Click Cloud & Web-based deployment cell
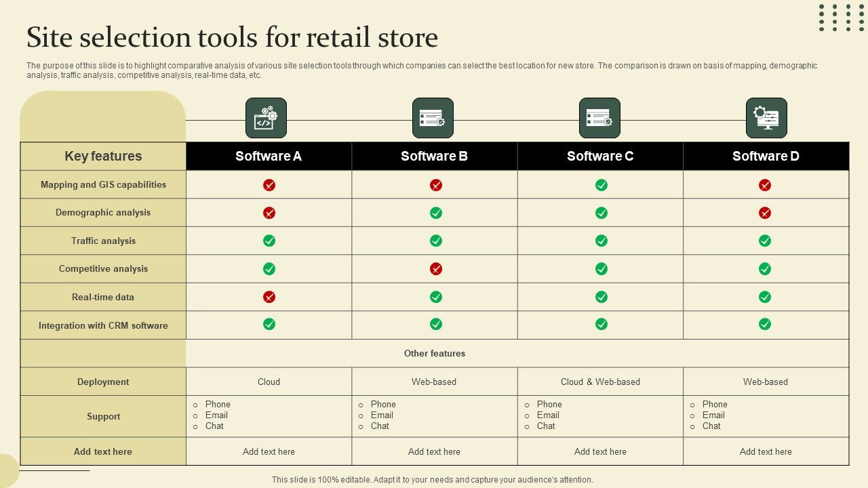 click(x=600, y=382)
